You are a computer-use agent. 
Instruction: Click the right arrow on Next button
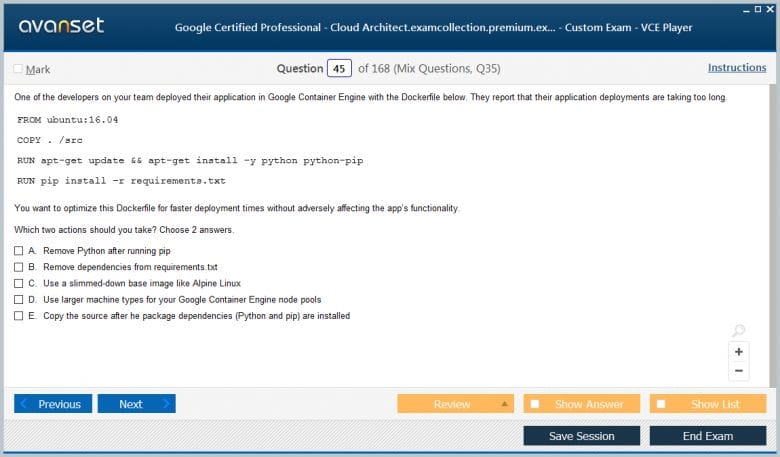coord(165,404)
